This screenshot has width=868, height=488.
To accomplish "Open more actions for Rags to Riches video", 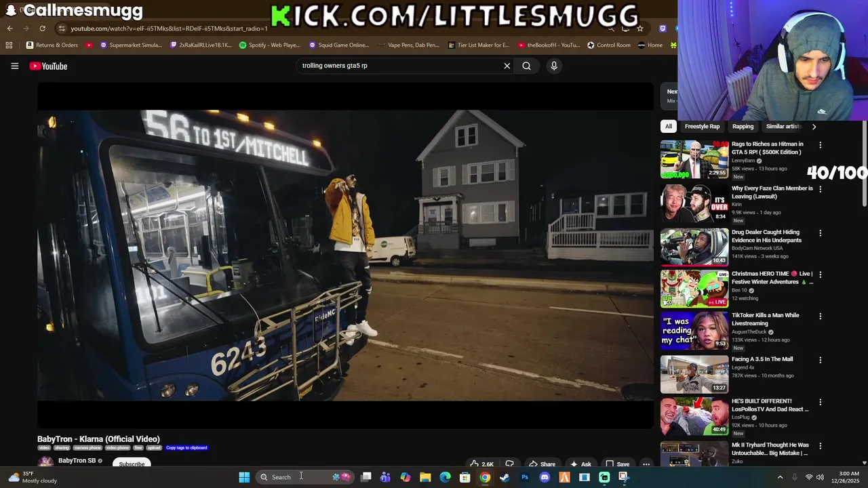I will pos(820,145).
